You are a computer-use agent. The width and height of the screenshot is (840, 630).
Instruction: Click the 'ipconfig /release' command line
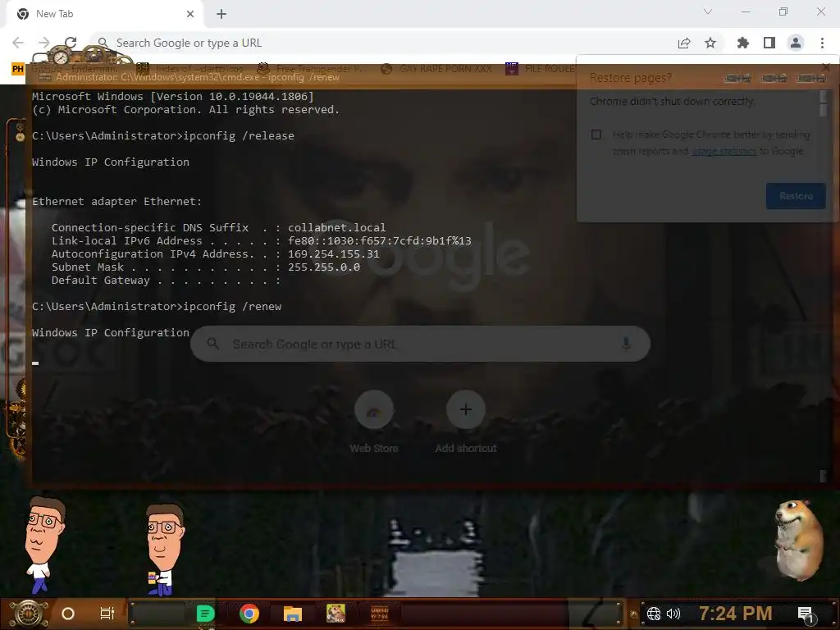click(x=163, y=136)
